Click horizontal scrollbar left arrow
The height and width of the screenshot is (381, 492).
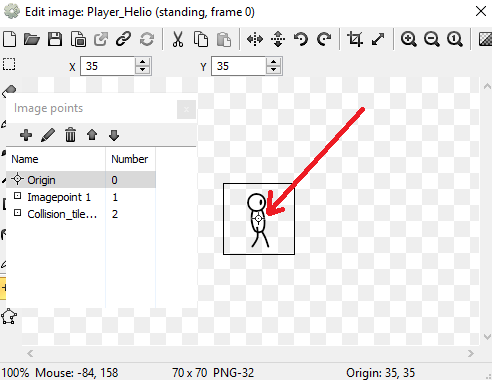tap(30, 353)
